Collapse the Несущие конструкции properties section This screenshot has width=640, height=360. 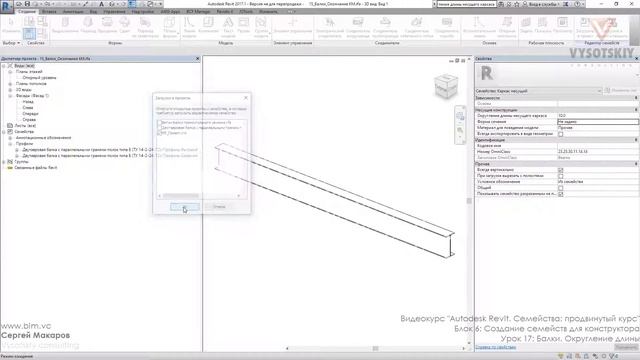pyautogui.click(x=636, y=110)
